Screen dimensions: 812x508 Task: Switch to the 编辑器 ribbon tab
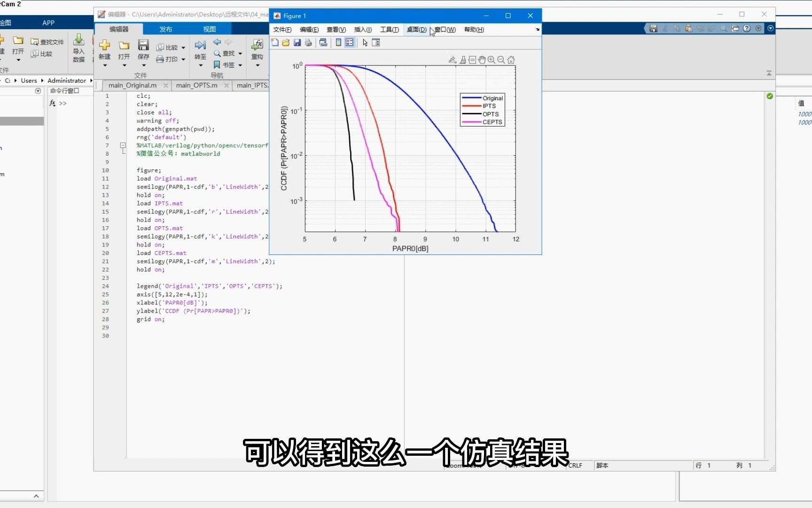[x=119, y=29]
